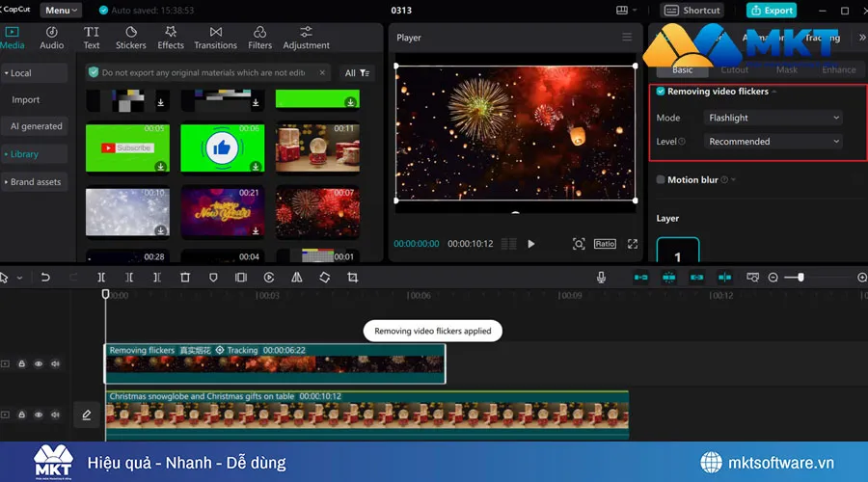
Task: Open the Menu dropdown
Action: point(61,10)
